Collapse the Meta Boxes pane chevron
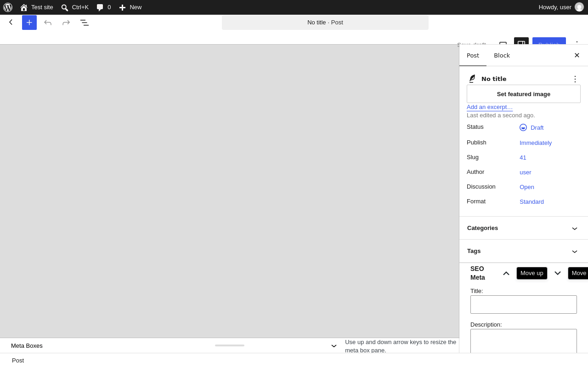 click(x=334, y=346)
